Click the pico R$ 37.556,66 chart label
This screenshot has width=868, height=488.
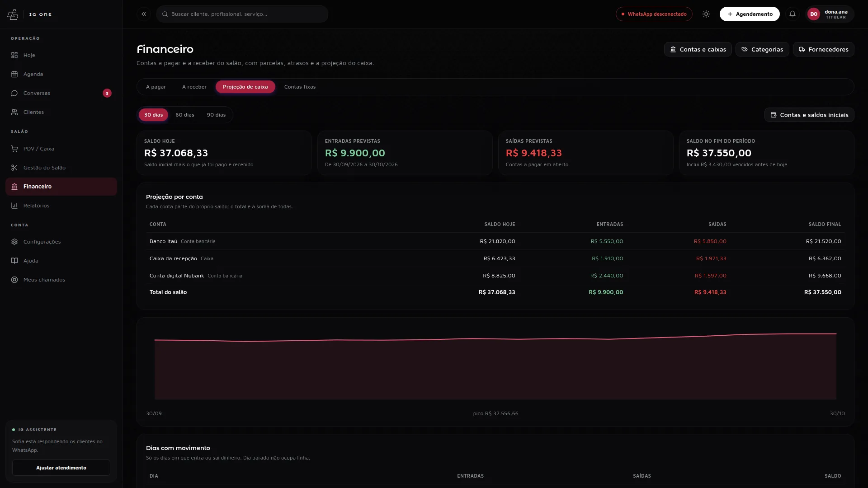[x=495, y=413]
